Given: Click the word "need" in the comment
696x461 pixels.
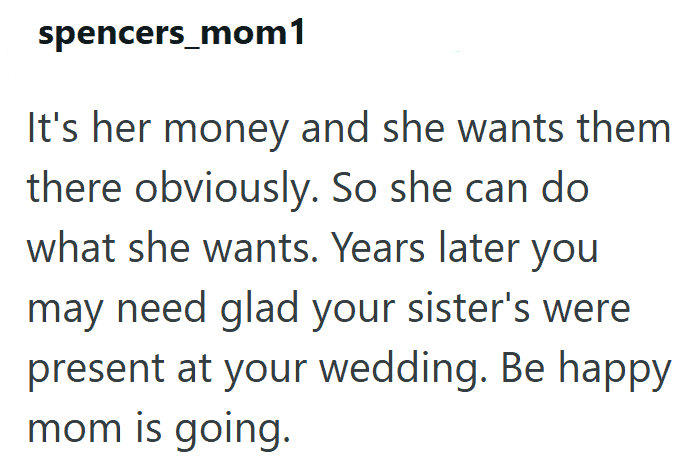Looking at the screenshot, I should (x=161, y=309).
